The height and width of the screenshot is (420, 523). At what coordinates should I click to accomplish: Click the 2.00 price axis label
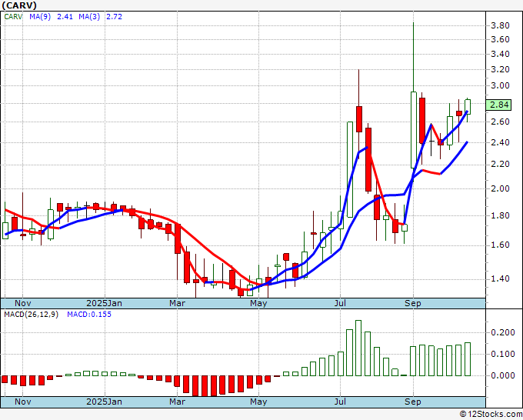point(499,189)
